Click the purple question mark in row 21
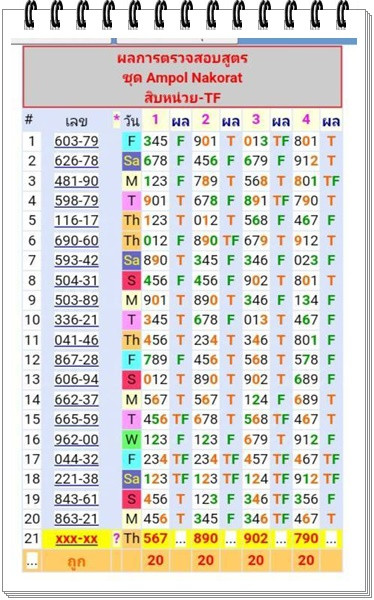374x600 pixels. click(116, 539)
